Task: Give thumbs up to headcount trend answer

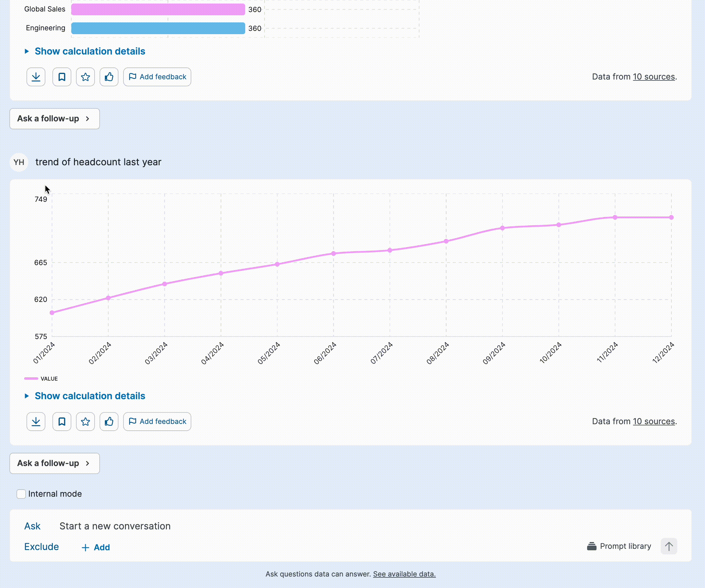Action: (x=109, y=422)
